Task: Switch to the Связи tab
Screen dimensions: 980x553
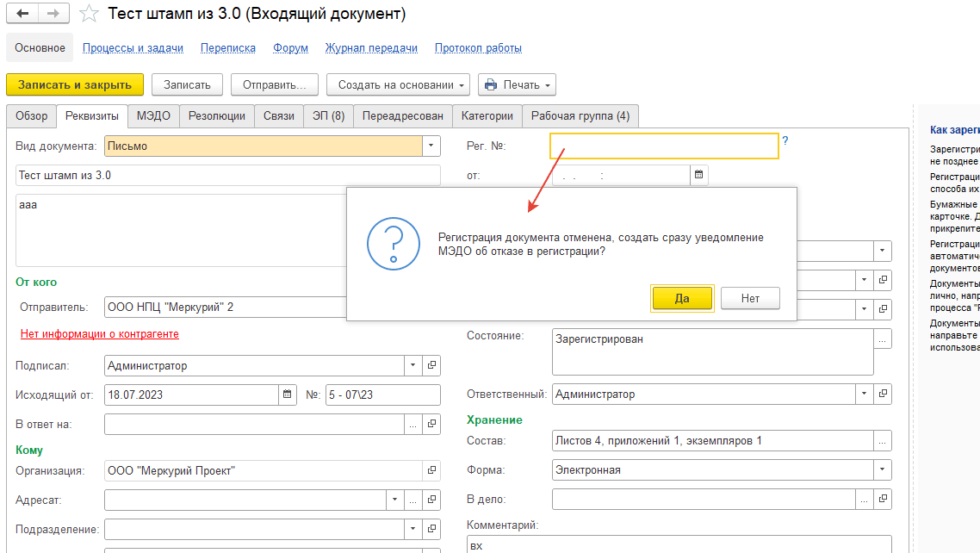Action: 279,116
